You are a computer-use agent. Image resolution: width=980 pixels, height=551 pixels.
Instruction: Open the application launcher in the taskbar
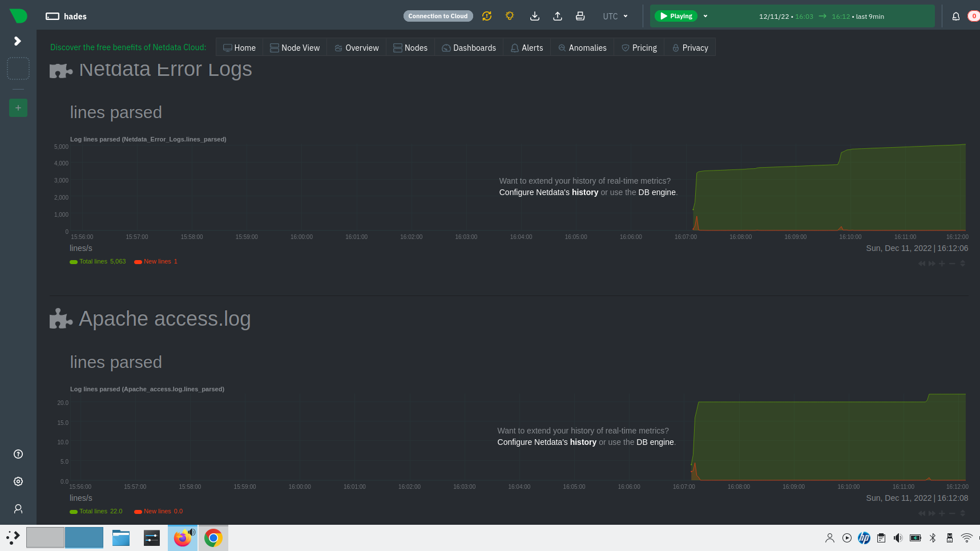tap(13, 537)
